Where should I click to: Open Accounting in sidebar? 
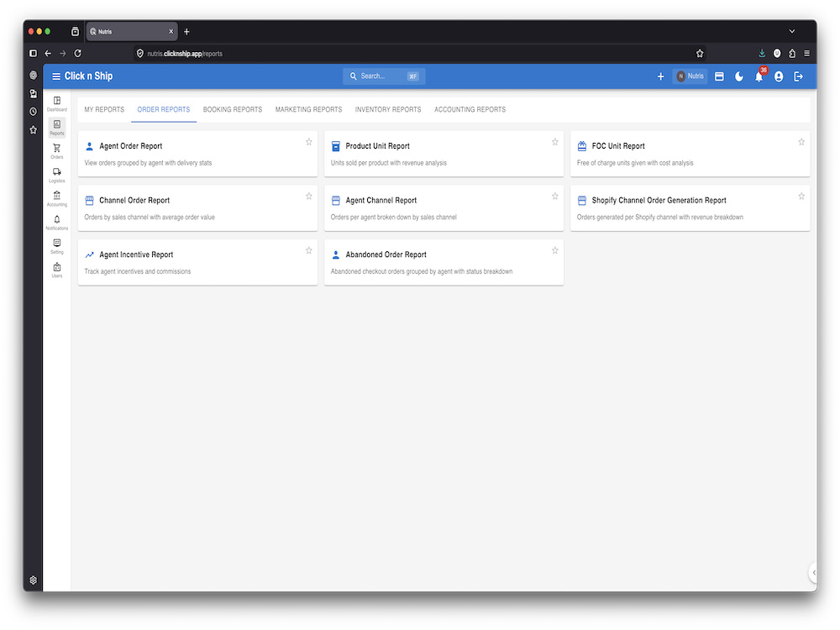(x=57, y=199)
